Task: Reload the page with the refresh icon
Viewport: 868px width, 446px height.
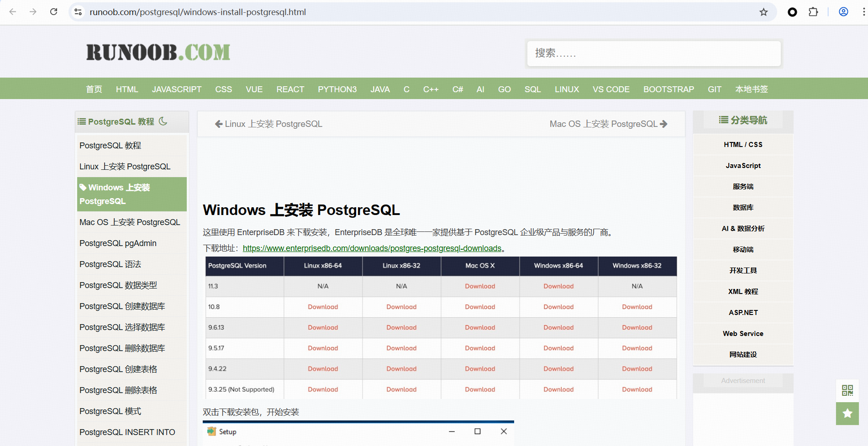Action: pos(53,12)
